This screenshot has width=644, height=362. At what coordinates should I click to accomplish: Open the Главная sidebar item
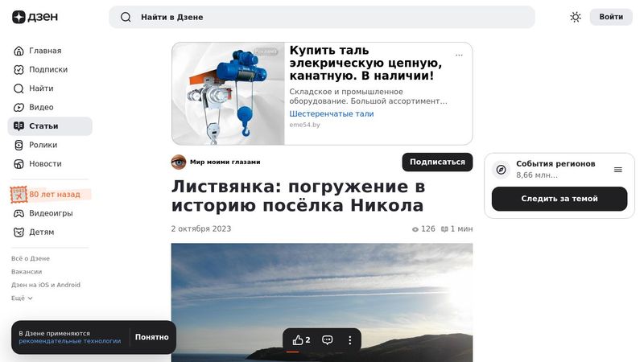[45, 51]
